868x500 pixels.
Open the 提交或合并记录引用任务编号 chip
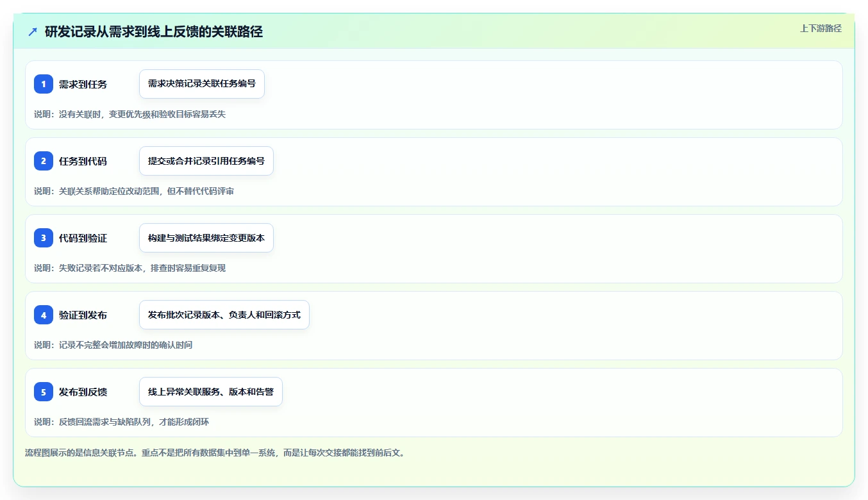206,161
